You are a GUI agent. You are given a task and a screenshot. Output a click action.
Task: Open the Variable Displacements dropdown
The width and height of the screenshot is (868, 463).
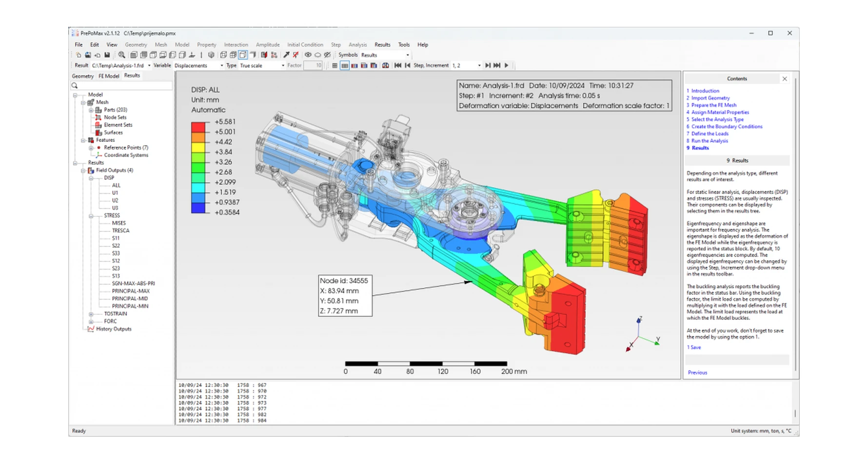pos(198,65)
